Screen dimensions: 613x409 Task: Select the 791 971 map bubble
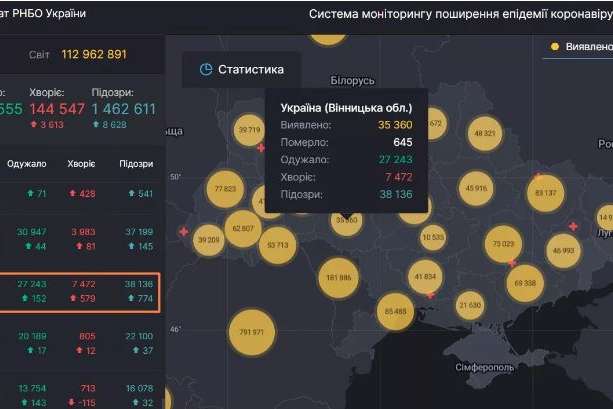(x=252, y=332)
